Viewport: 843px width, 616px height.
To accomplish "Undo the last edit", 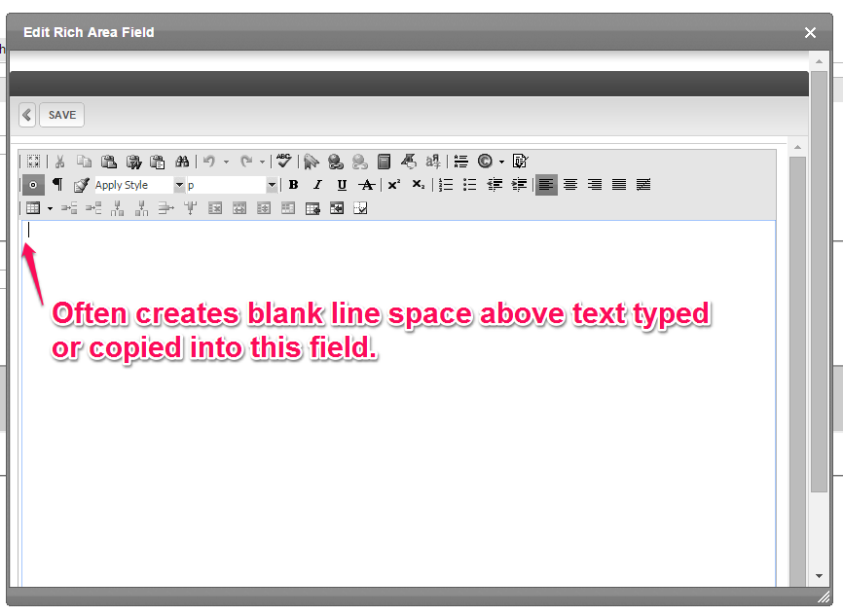I will coord(209,161).
